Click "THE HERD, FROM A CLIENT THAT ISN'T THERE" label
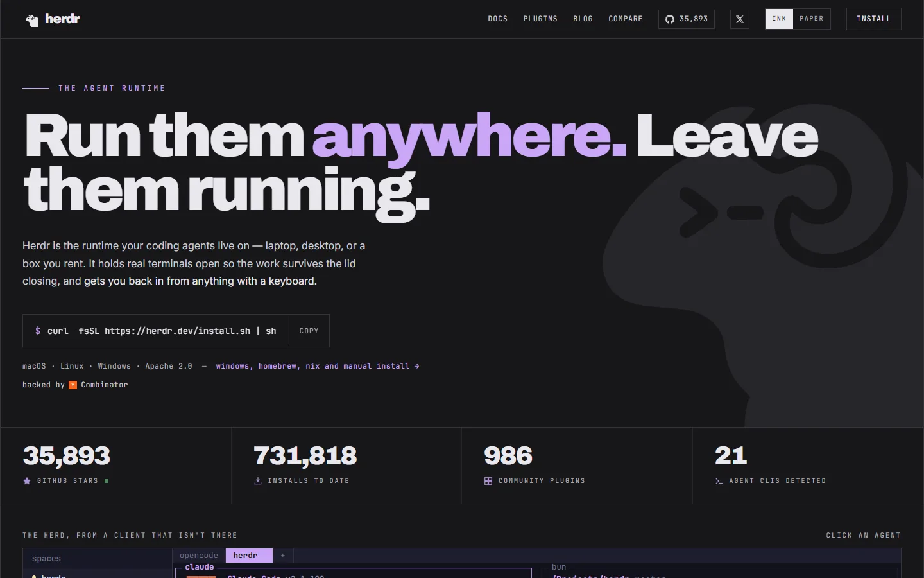Viewport: 924px width, 578px height. coord(130,535)
